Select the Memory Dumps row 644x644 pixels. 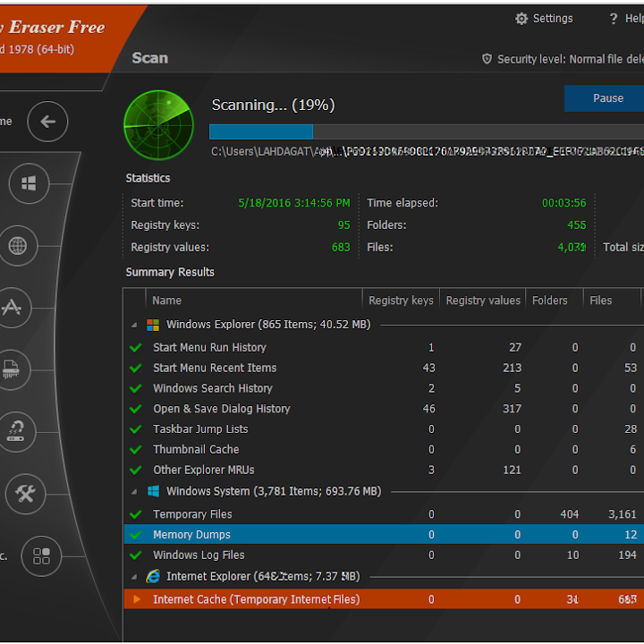click(x=384, y=534)
